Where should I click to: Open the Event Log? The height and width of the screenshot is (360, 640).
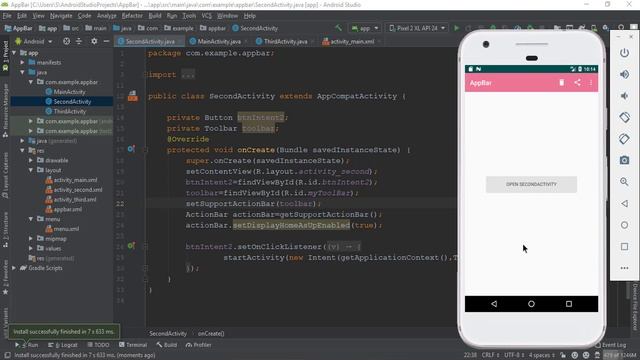tap(611, 345)
